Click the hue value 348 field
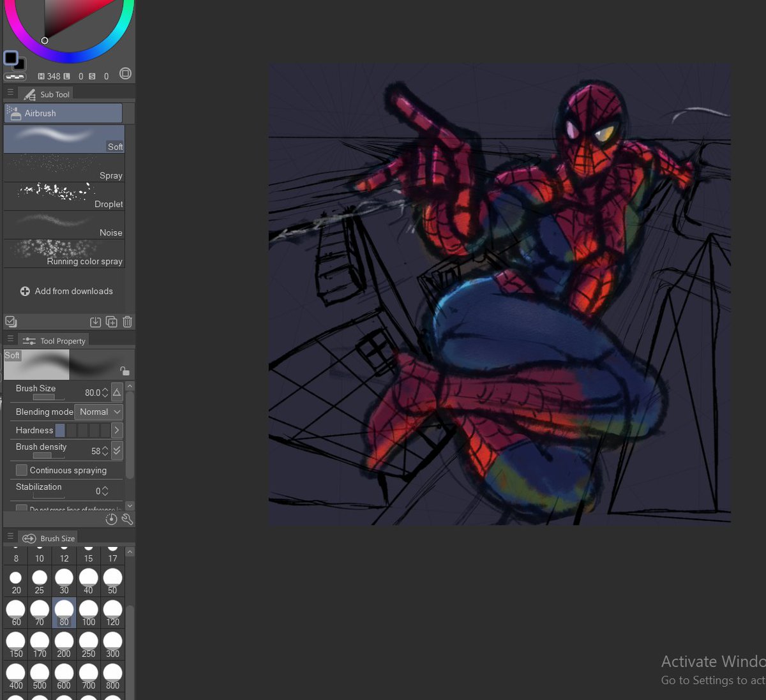Viewport: 766px width, 700px height. pyautogui.click(x=54, y=76)
